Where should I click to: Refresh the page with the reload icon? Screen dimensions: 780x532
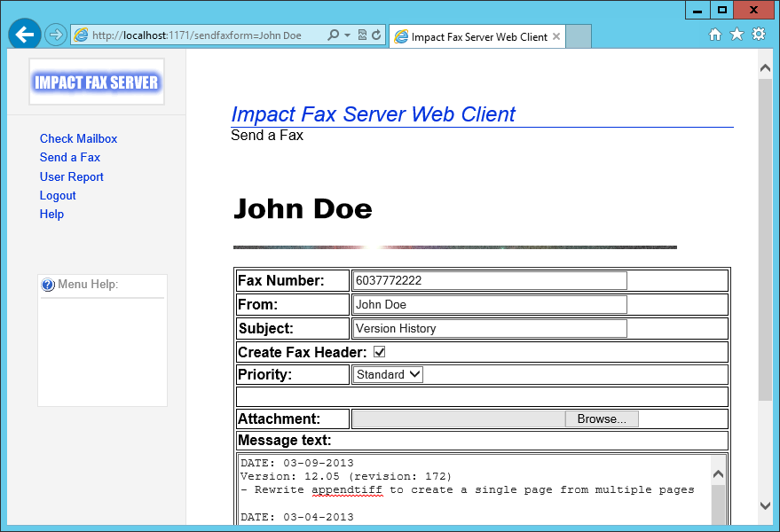376,35
